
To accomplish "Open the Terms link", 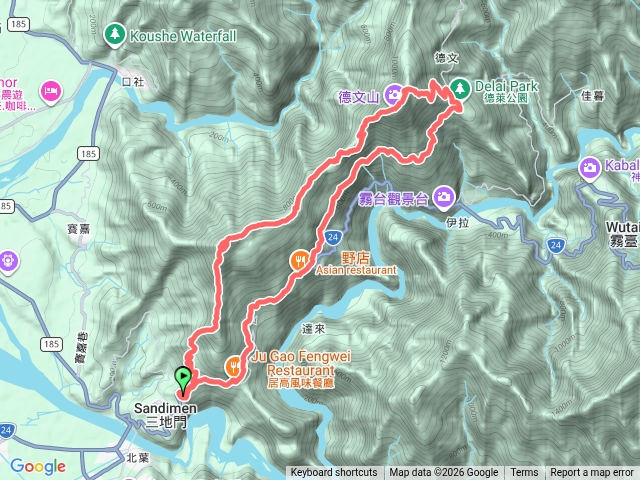I will click(524, 473).
